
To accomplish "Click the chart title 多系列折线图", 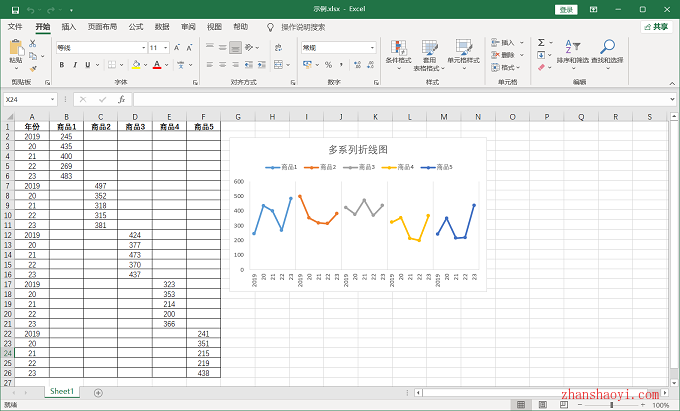I will (358, 150).
